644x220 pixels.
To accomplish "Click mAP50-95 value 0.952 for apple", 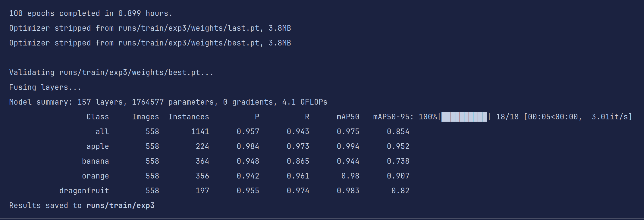I will pyautogui.click(x=398, y=146).
